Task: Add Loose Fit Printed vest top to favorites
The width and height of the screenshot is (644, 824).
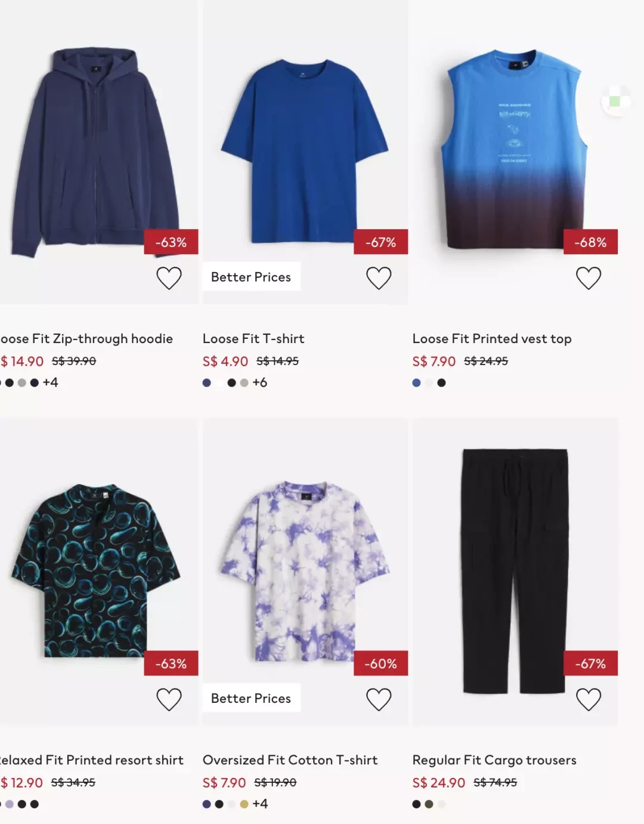Action: click(589, 278)
